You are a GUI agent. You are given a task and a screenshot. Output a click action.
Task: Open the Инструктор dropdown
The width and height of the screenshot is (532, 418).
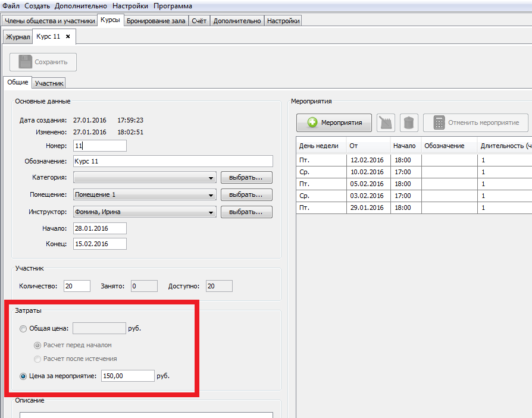[x=145, y=212]
